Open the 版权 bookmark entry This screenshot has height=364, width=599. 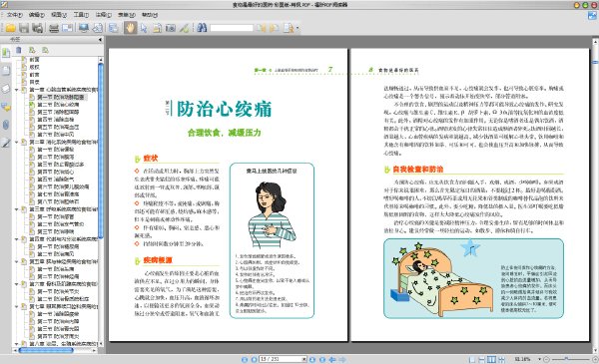[x=34, y=67]
